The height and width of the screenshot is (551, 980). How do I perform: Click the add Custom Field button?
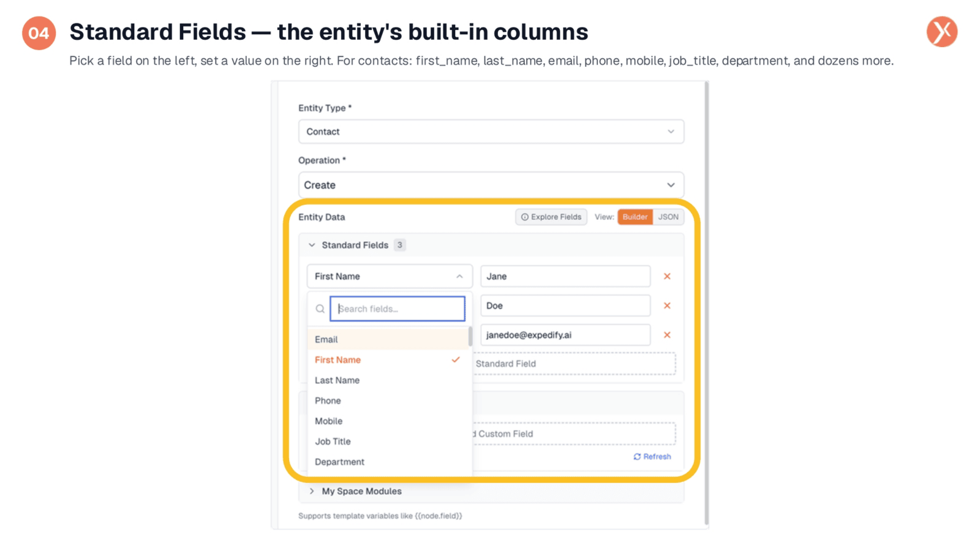tap(574, 433)
